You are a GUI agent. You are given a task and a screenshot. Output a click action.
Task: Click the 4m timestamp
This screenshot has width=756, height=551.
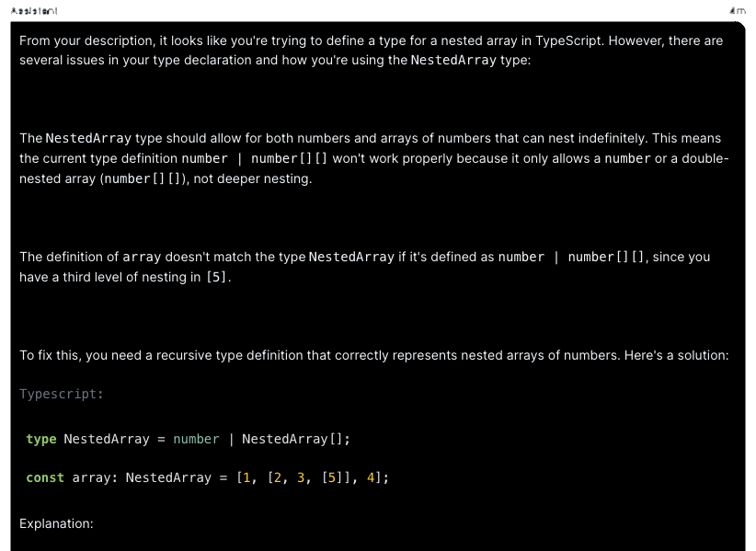737,11
